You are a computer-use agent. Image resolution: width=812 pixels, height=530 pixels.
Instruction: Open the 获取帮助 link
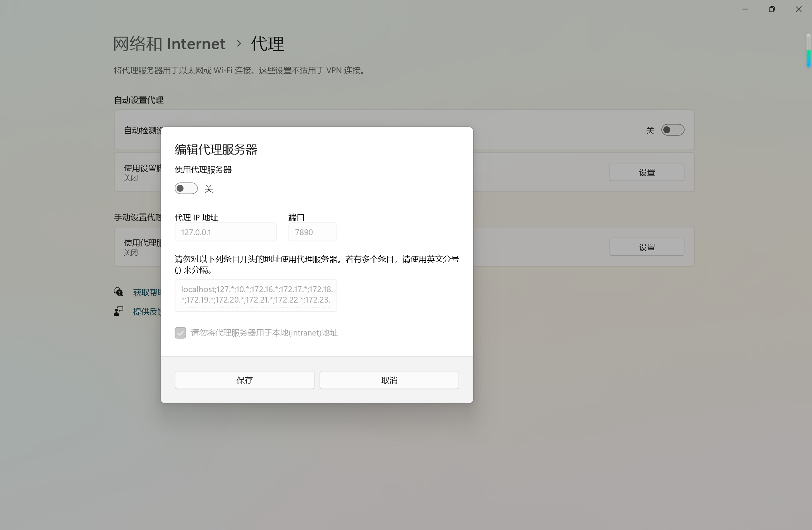146,293
